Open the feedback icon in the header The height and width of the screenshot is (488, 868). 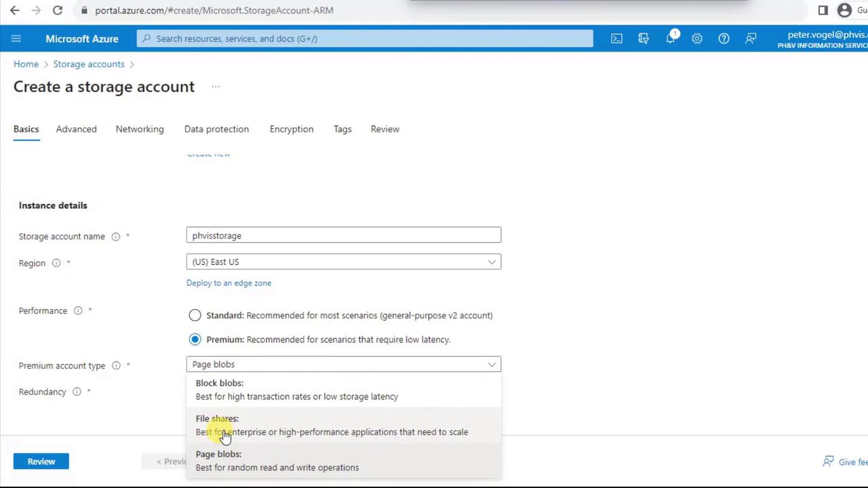[x=751, y=39]
